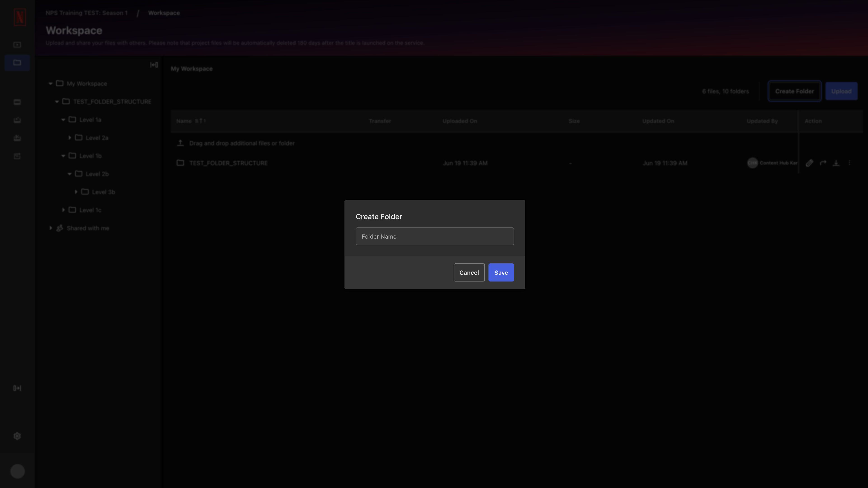Viewport: 868px width, 488px height.
Task: Save the new folder
Action: 501,272
